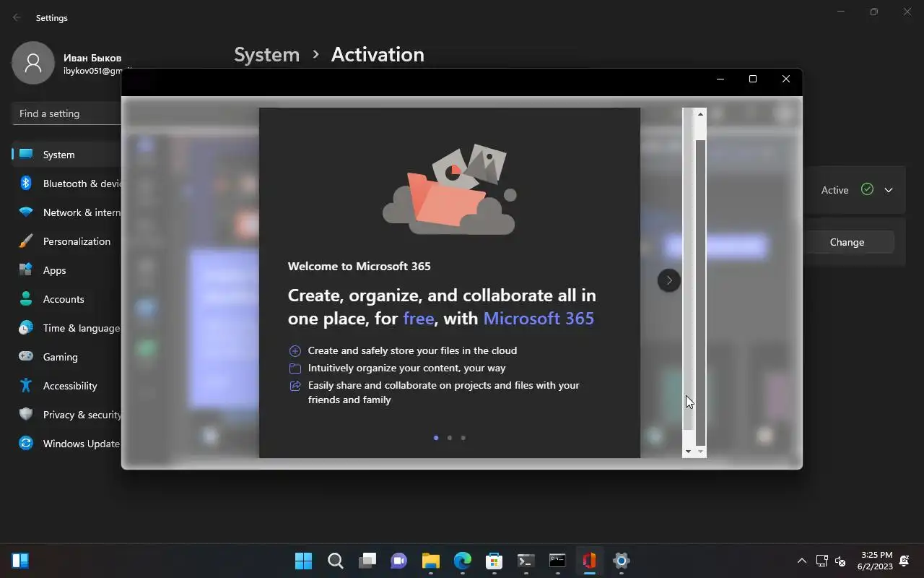Open notification center icon
Image resolution: width=924 pixels, height=578 pixels.
pyautogui.click(x=905, y=561)
